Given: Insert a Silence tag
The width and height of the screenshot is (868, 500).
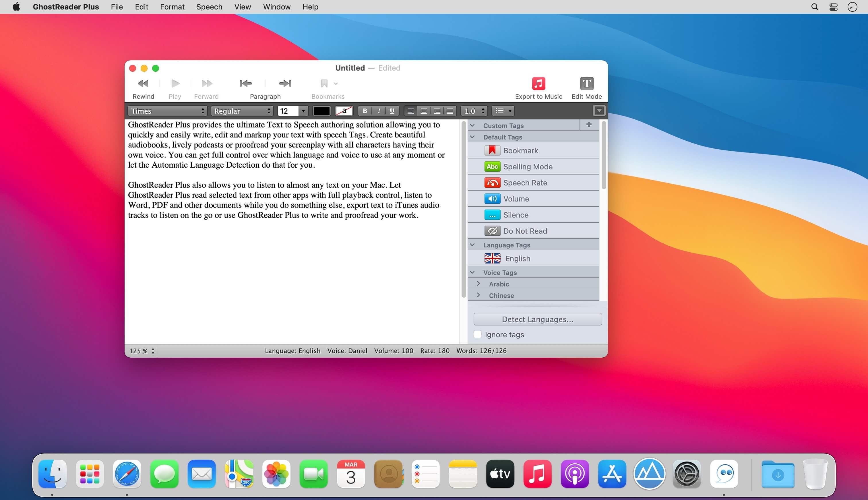Looking at the screenshot, I should tap(534, 215).
